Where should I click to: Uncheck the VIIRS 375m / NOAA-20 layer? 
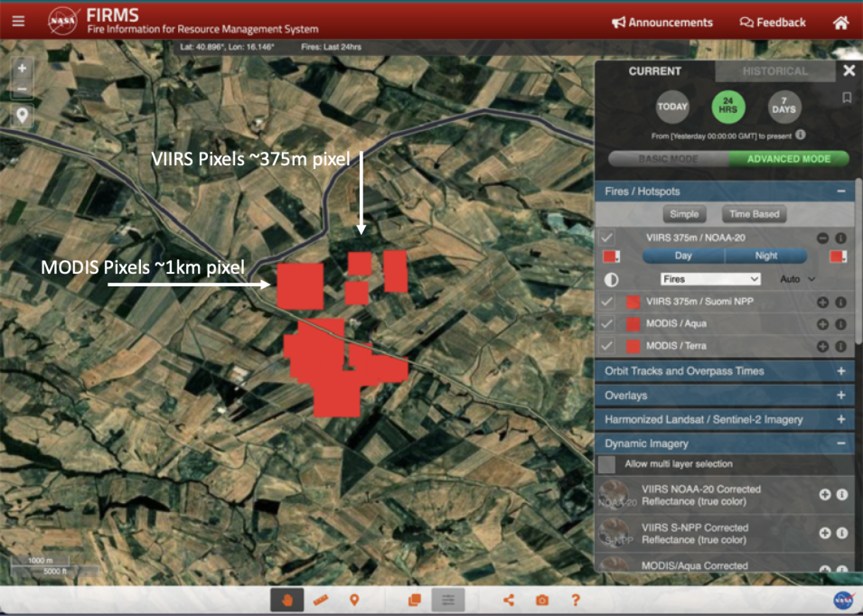(x=606, y=238)
